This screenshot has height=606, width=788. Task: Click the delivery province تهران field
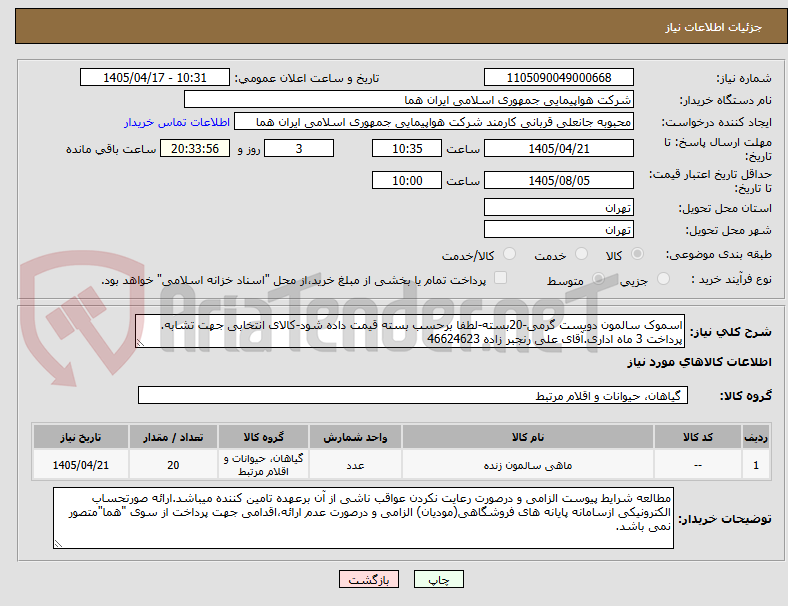point(559,207)
